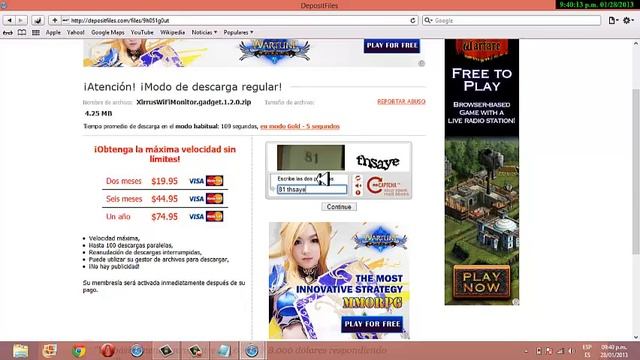This screenshot has width=640, height=360.
Task: Expand the Populares bookmarks folder
Action: click(238, 32)
